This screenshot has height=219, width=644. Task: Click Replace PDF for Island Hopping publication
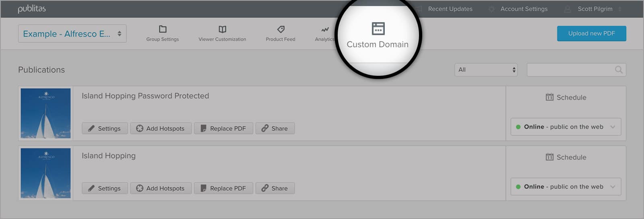coord(223,188)
